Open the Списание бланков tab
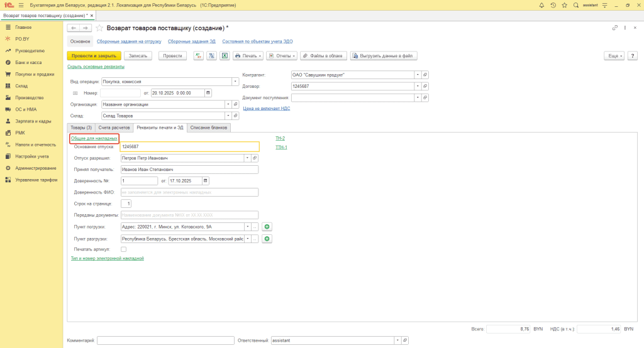This screenshot has height=348, width=644. pyautogui.click(x=209, y=128)
